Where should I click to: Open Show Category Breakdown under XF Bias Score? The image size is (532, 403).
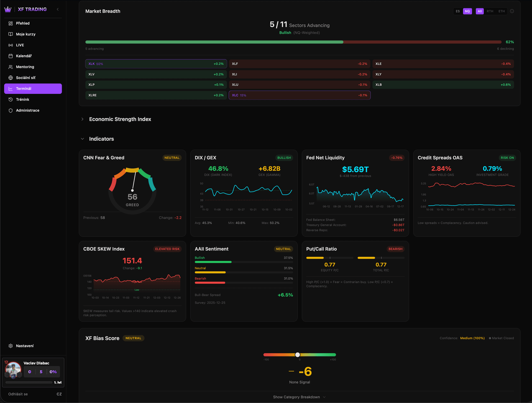(x=299, y=397)
